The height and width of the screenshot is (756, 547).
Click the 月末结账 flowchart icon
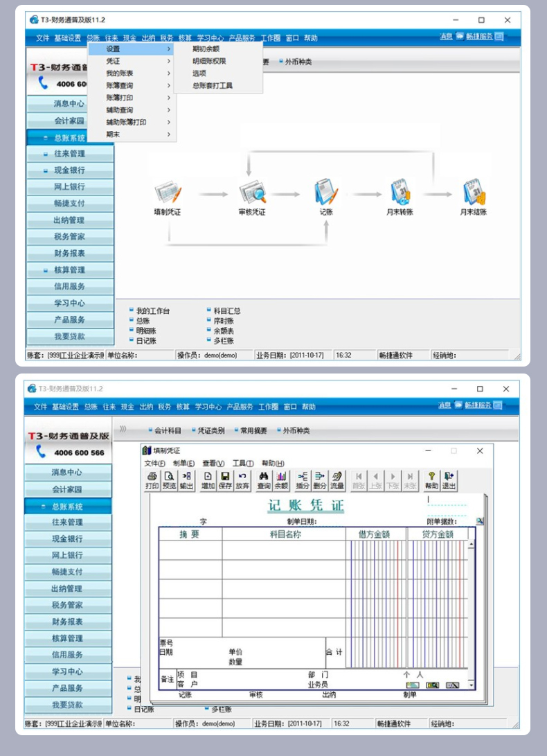(474, 192)
